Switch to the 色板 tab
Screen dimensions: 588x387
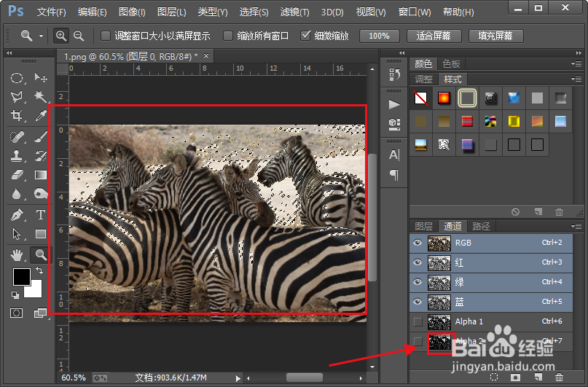point(451,63)
